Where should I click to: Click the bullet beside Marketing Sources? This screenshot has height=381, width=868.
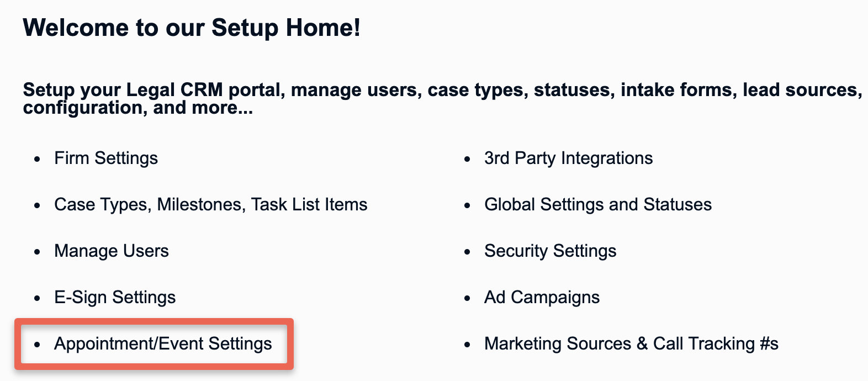coord(467,345)
